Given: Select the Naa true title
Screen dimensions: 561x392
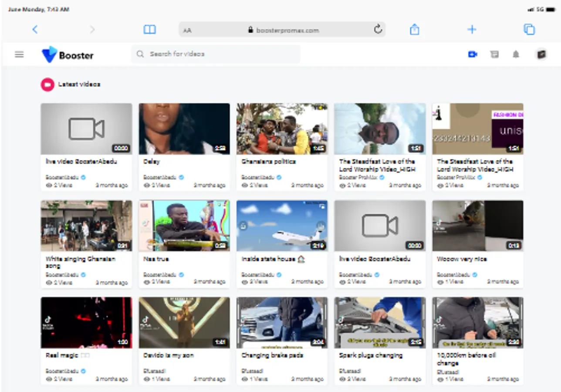Looking at the screenshot, I should click(156, 259).
